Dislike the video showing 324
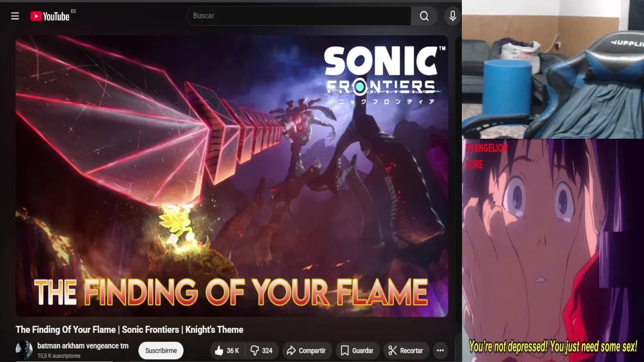The width and height of the screenshot is (644, 362). click(262, 350)
